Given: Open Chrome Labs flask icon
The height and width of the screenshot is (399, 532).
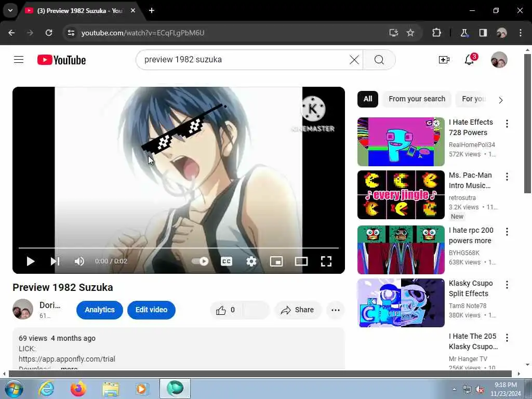Looking at the screenshot, I should click(464, 33).
